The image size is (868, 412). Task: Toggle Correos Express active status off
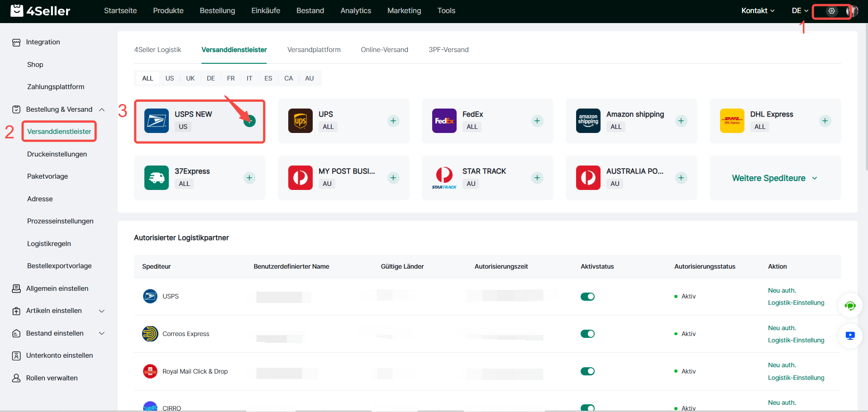coord(587,334)
